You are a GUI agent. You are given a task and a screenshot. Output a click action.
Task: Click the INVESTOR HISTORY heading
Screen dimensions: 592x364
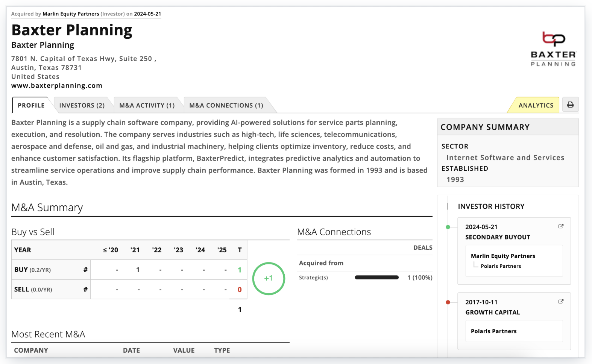click(491, 206)
